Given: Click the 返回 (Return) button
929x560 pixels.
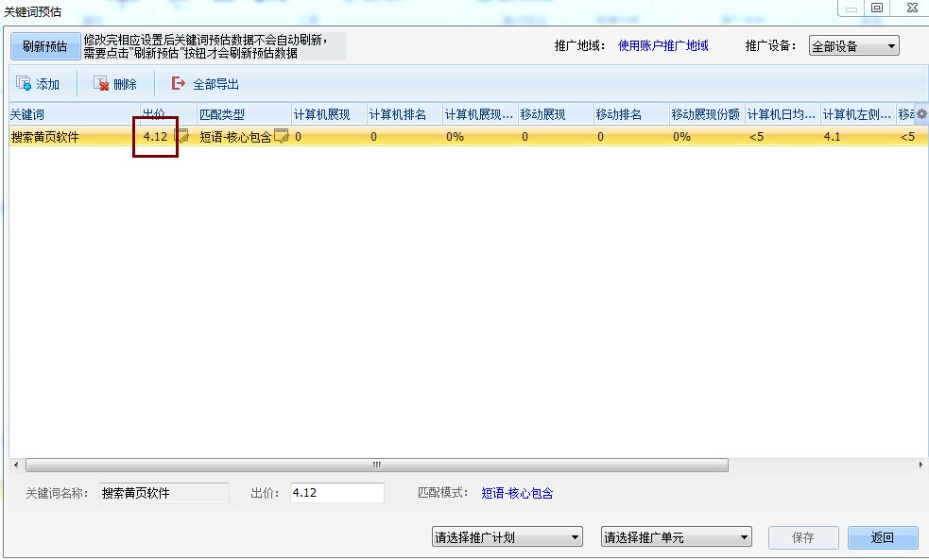Looking at the screenshot, I should coord(883,536).
